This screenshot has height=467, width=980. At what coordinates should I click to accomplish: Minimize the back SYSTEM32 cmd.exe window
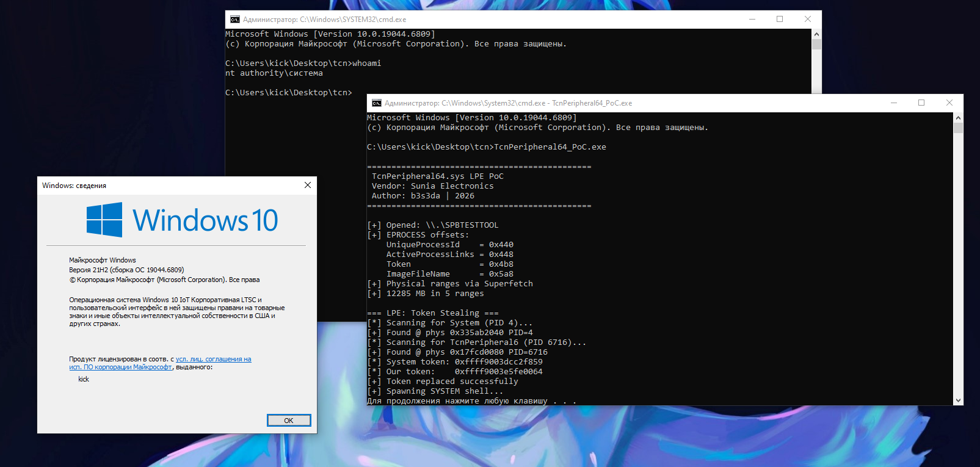(752, 20)
